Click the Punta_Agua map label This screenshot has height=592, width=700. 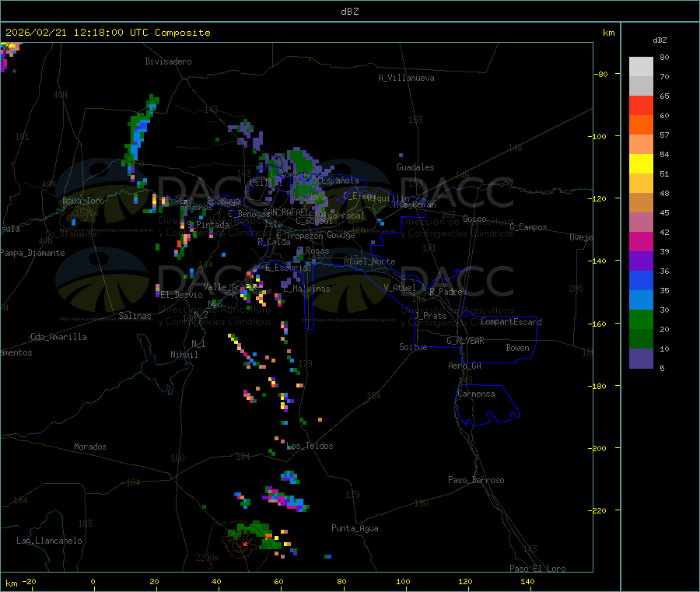click(x=355, y=528)
